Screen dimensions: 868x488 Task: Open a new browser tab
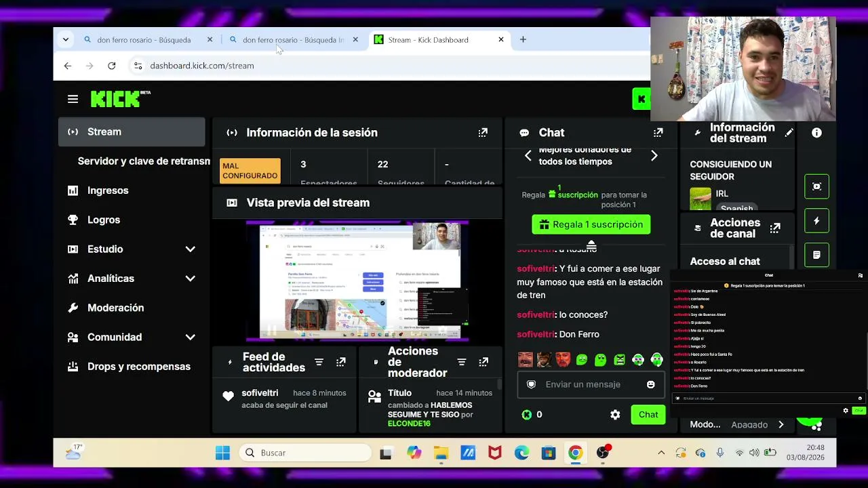(x=523, y=40)
